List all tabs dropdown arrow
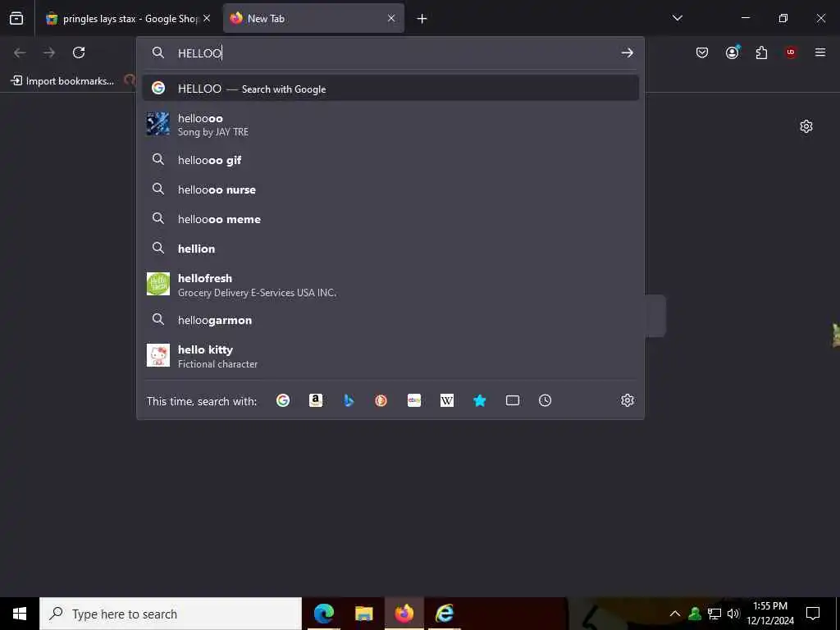840x630 pixels. click(677, 18)
